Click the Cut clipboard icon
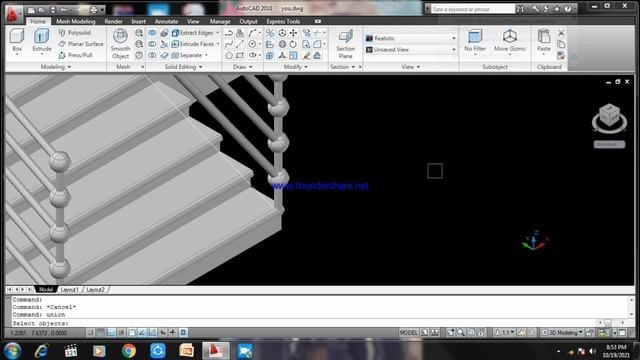Viewport: 640px width, 360px height. click(561, 33)
